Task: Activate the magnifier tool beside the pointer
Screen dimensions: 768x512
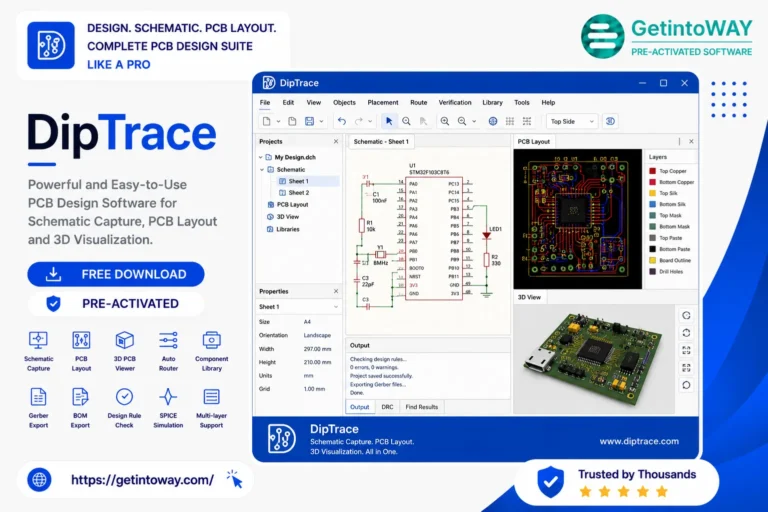Action: click(407, 121)
